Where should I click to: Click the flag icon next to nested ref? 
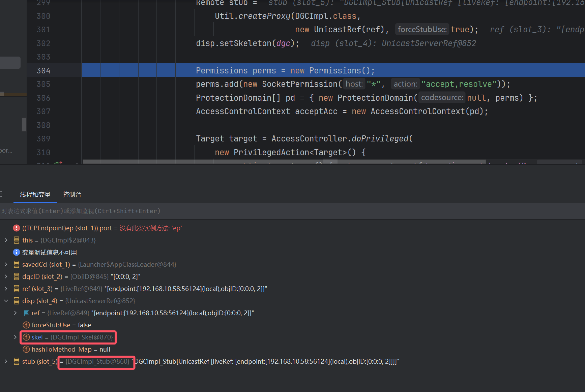coord(26,313)
